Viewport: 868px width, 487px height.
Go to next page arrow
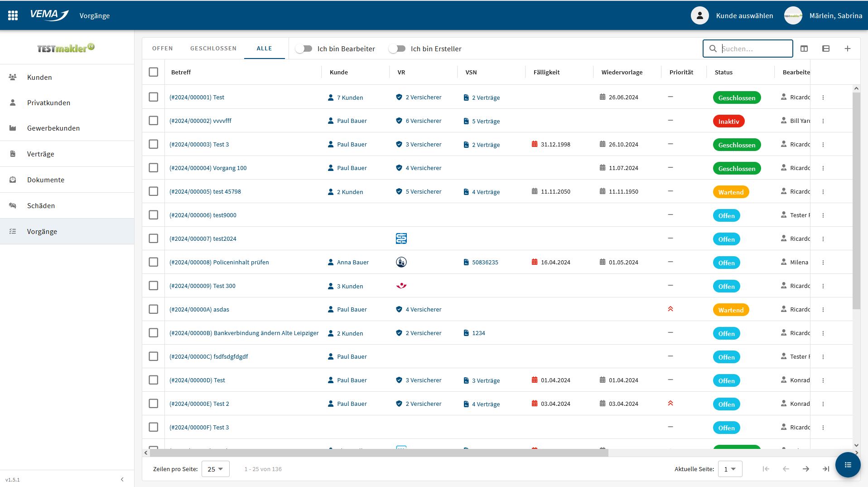click(805, 469)
